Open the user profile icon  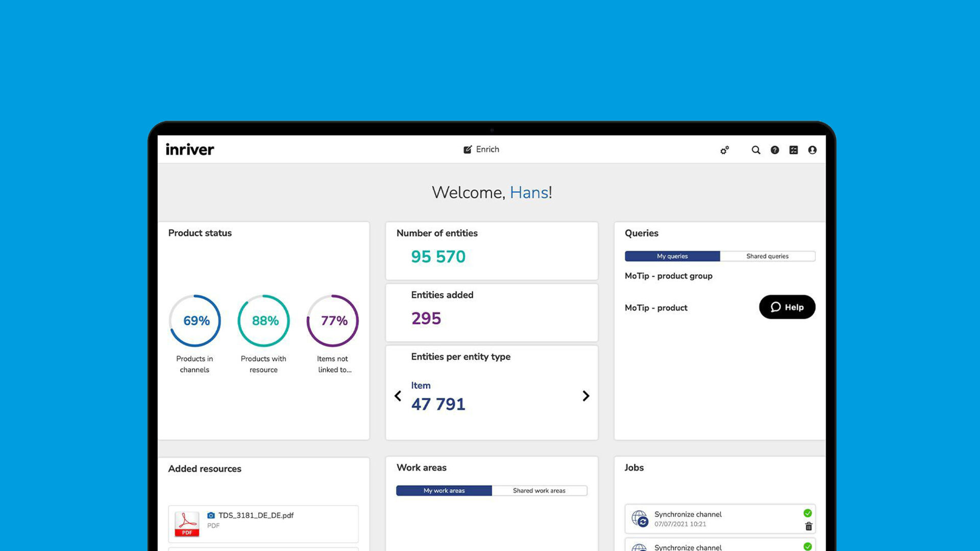click(812, 150)
